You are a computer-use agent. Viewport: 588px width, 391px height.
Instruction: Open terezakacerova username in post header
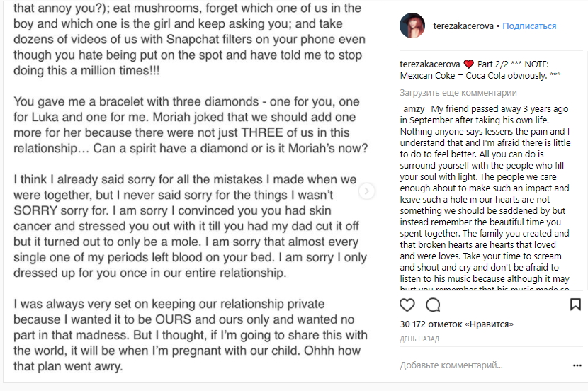pos(465,26)
